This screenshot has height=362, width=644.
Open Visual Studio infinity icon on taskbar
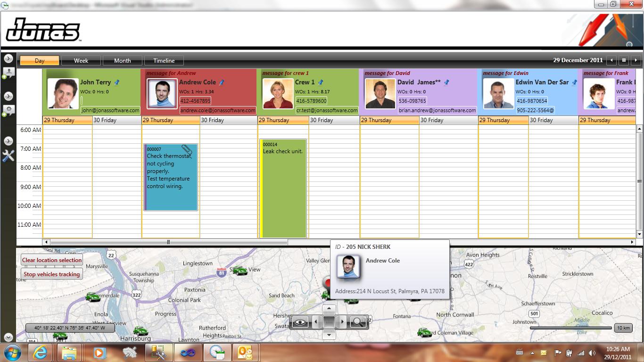(187, 353)
